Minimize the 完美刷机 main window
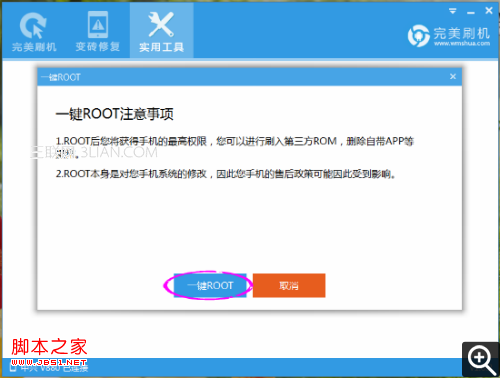The width and height of the screenshot is (500, 378). tap(471, 13)
